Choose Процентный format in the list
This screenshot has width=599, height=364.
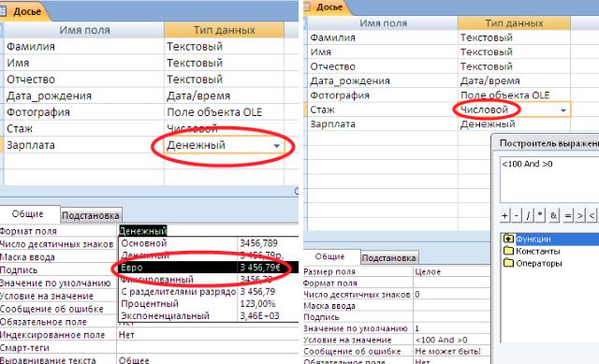coord(209,304)
